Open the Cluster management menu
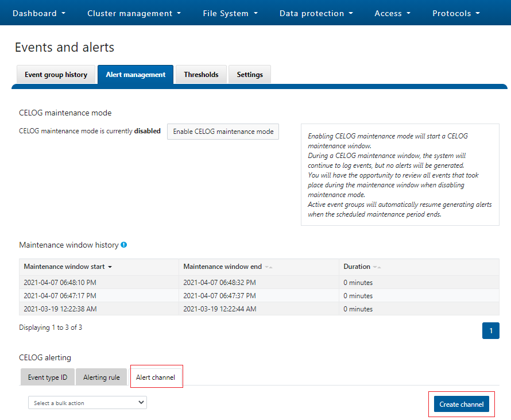Viewport: 511px width, 420px height. (x=134, y=13)
